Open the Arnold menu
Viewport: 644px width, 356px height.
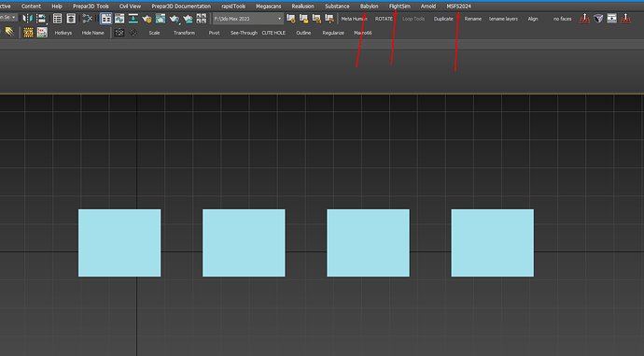[428, 7]
